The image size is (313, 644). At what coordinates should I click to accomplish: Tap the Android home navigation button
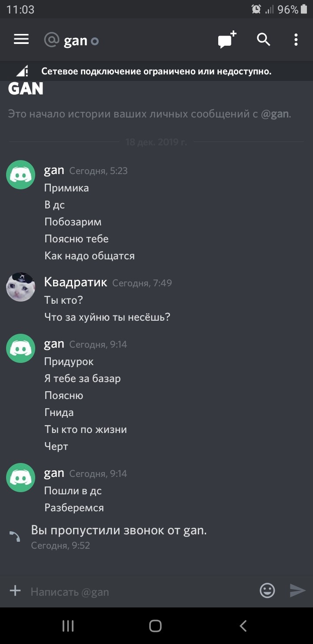[155, 626]
